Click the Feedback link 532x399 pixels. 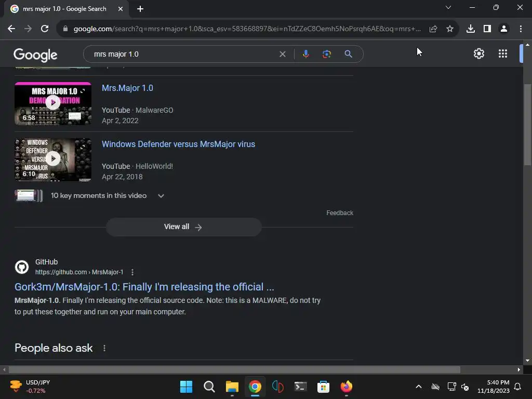(340, 212)
